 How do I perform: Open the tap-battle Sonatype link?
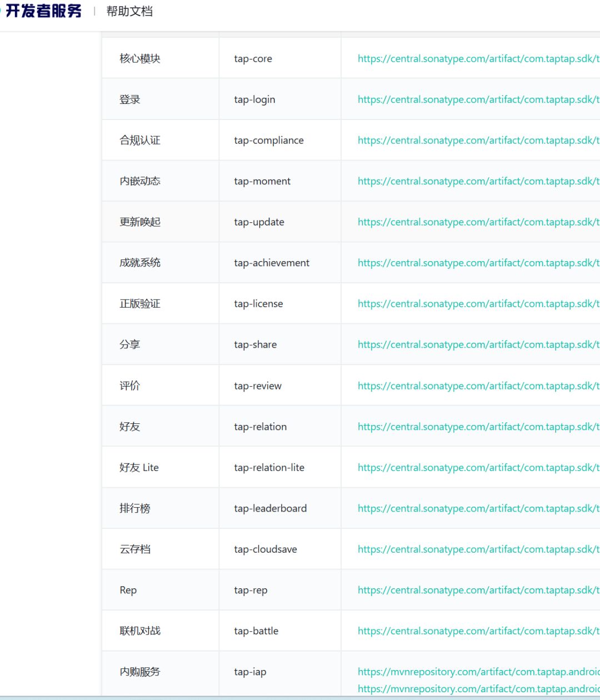(478, 631)
